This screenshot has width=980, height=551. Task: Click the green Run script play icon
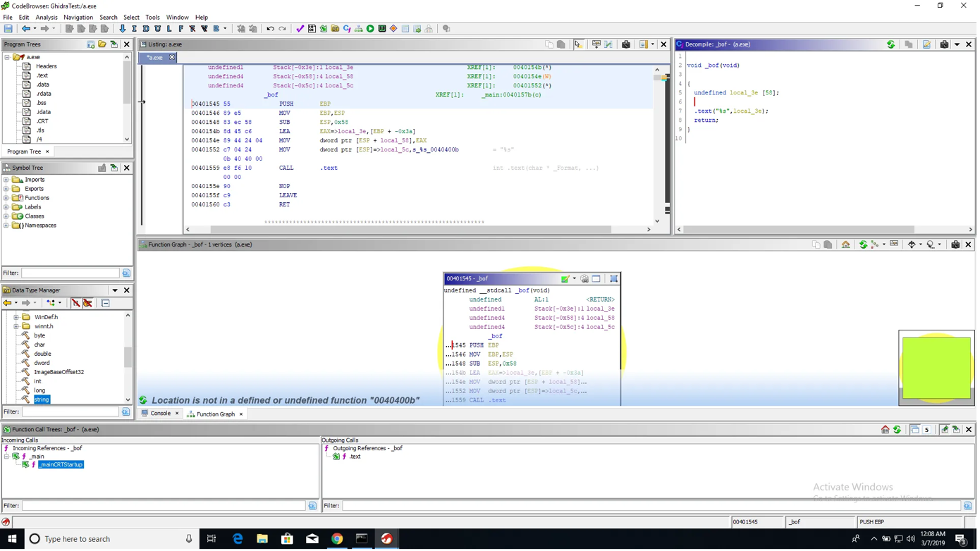[370, 29]
